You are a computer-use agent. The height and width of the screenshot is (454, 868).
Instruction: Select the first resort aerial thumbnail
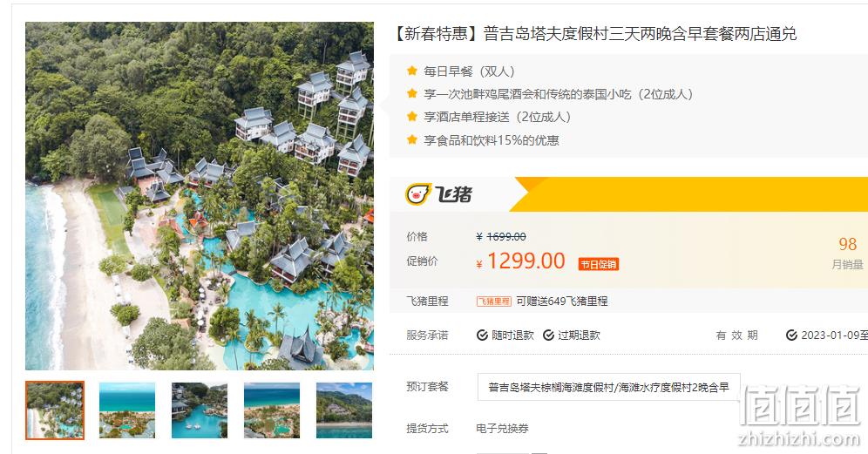[55, 410]
